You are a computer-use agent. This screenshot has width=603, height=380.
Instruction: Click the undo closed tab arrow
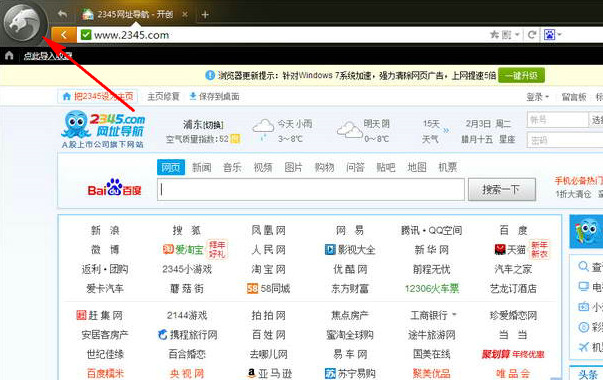coord(62,14)
